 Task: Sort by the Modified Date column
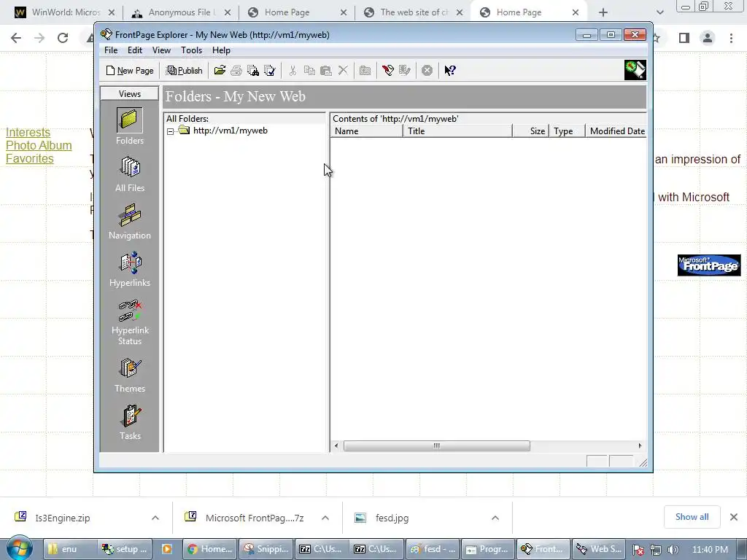click(616, 131)
